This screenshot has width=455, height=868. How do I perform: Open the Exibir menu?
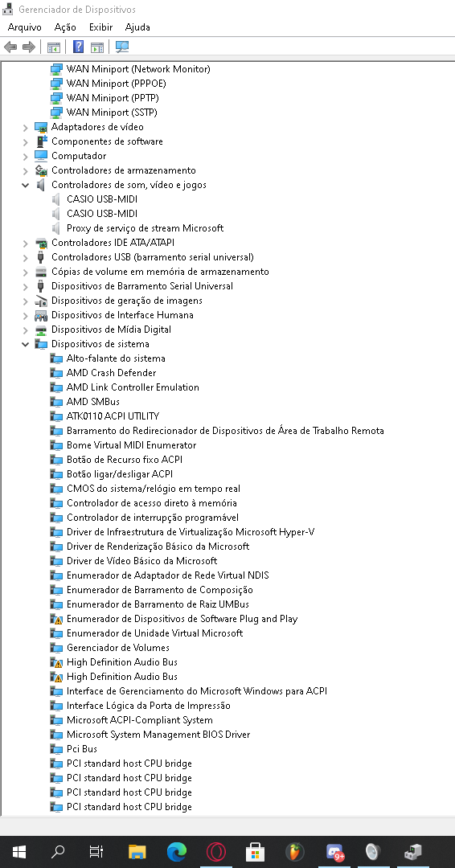[x=100, y=27]
